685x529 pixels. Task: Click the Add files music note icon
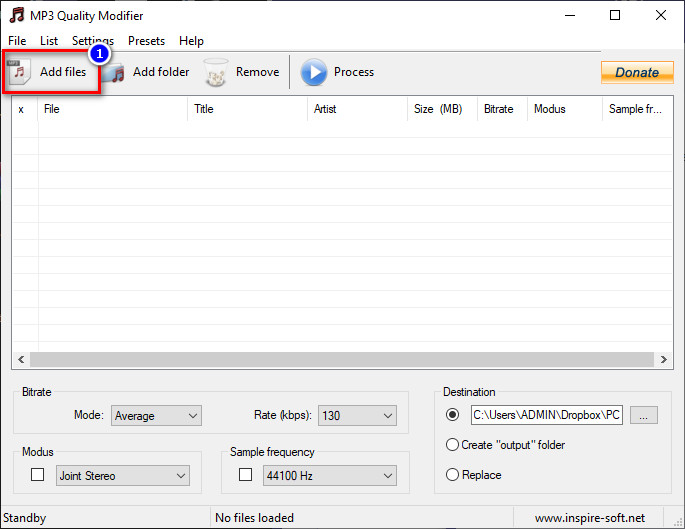19,72
